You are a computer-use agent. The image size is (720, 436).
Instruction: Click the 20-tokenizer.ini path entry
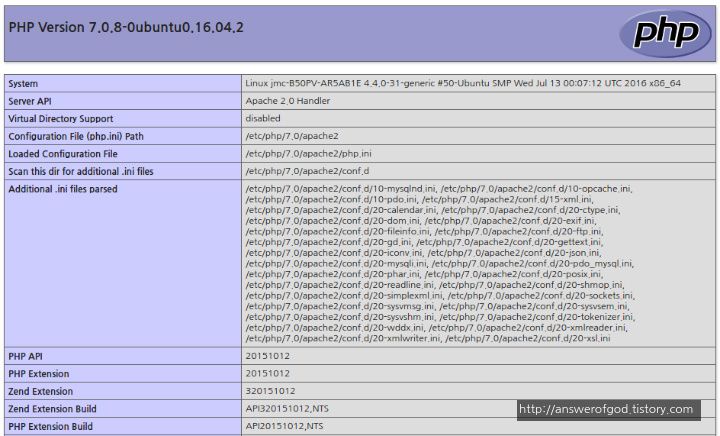[537, 317]
